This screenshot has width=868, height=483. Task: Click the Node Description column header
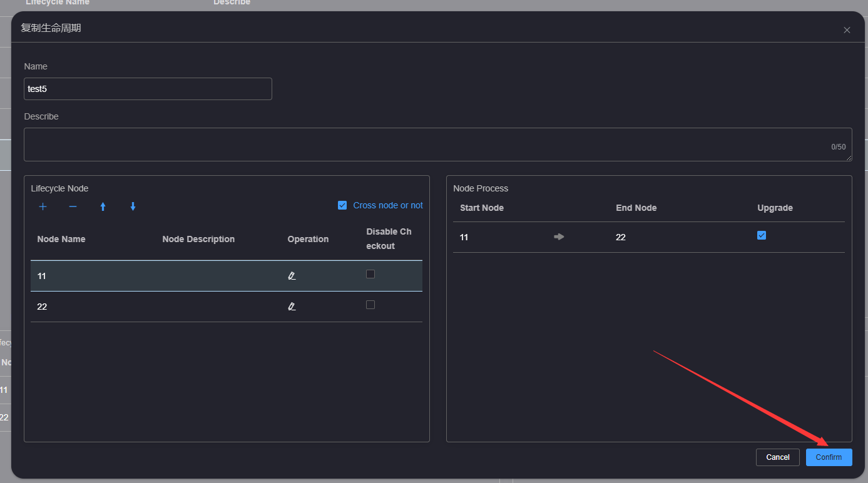198,239
